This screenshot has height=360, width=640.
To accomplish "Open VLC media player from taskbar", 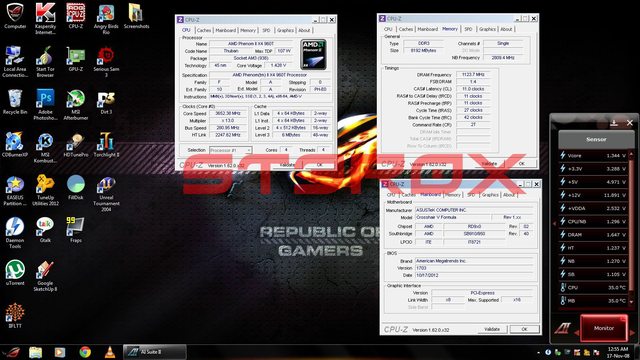I will (x=110, y=352).
